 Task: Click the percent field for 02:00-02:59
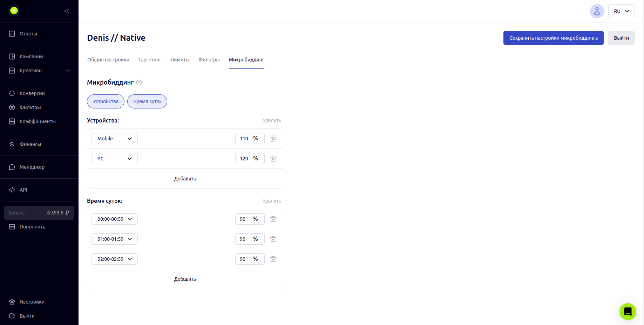250,259
